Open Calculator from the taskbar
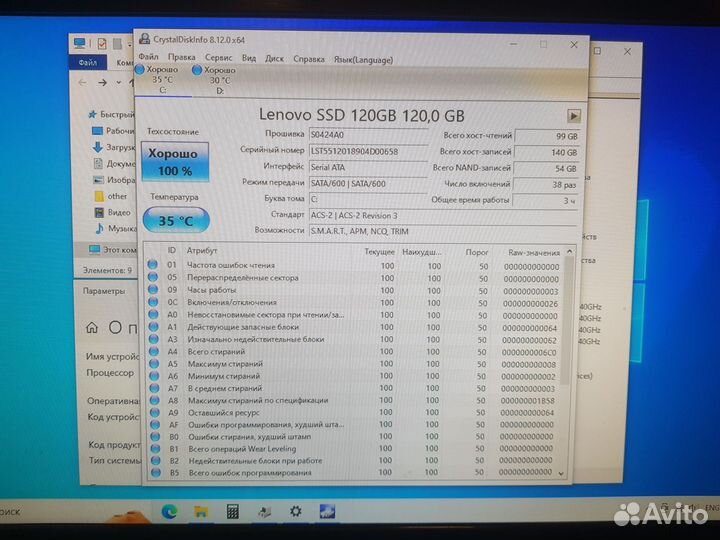Screen dimensions: 720x540 (x=233, y=511)
